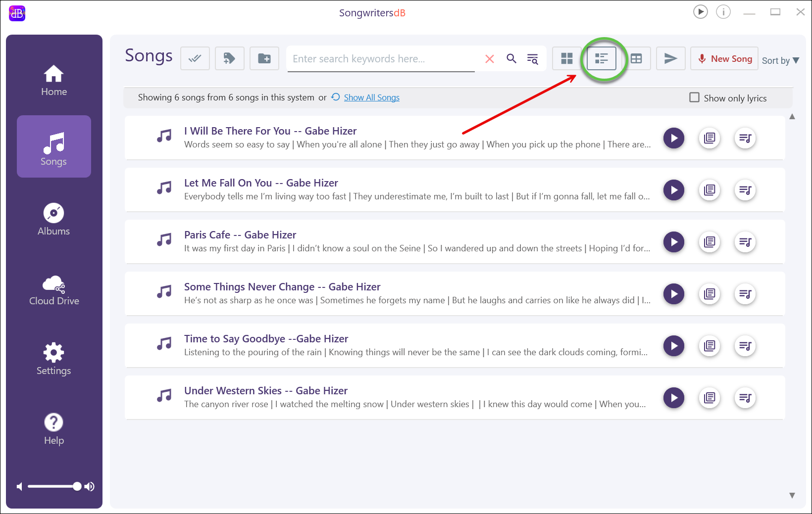Viewport: 812px width, 514px height.
Task: Click the add to folder icon
Action: coord(264,59)
